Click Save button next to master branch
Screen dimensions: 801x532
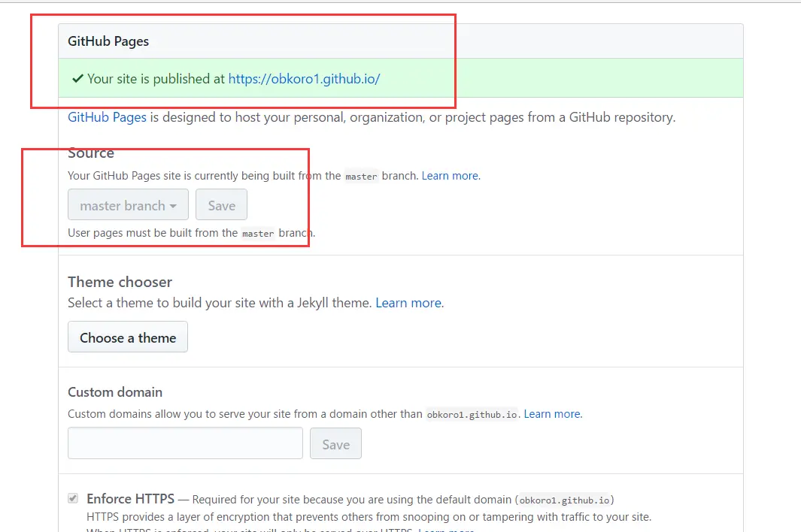tap(221, 204)
